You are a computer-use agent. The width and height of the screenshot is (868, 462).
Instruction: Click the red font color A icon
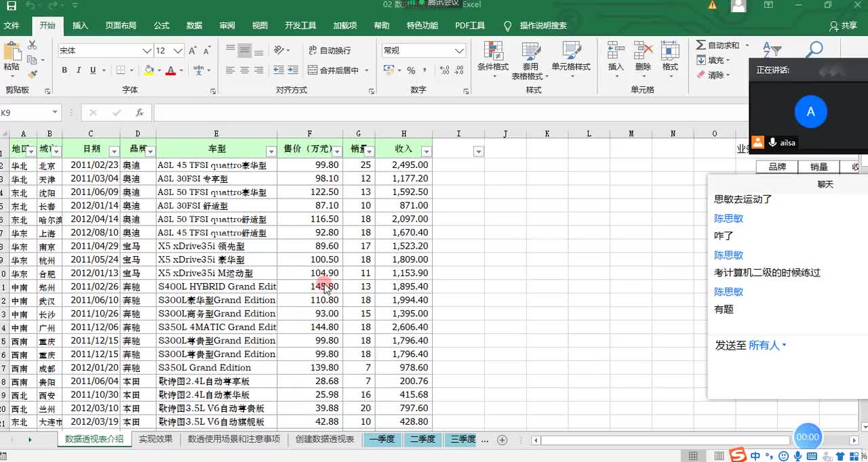pos(171,70)
